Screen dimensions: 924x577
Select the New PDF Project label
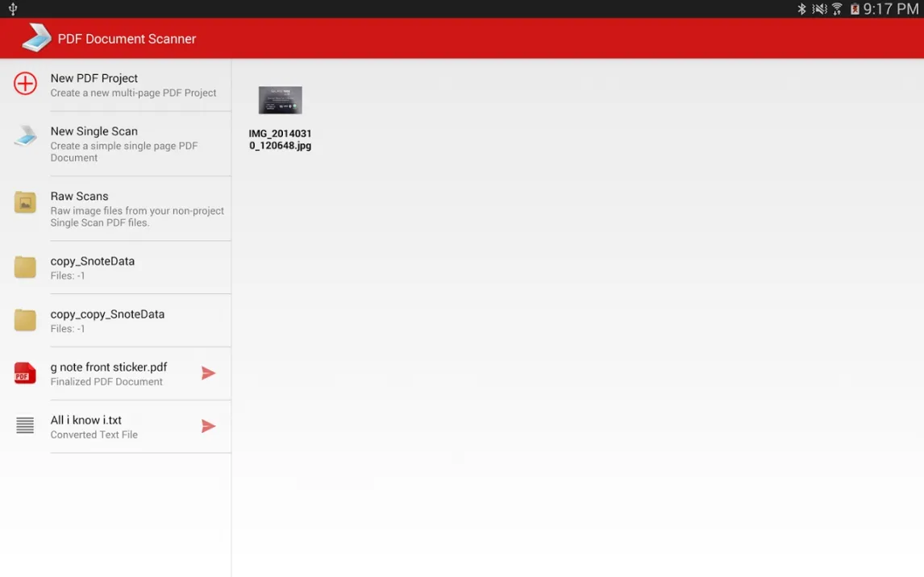click(x=94, y=78)
